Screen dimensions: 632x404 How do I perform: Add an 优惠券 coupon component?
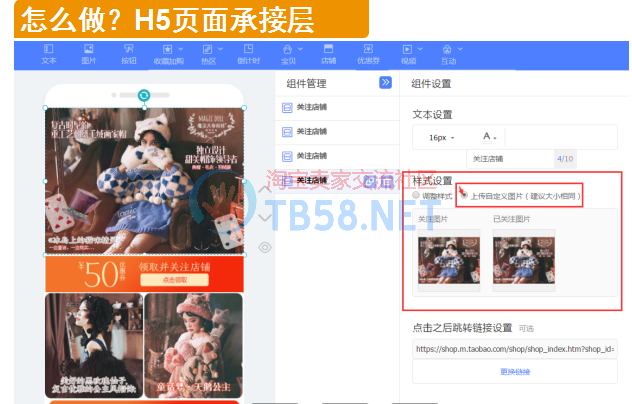[x=368, y=54]
